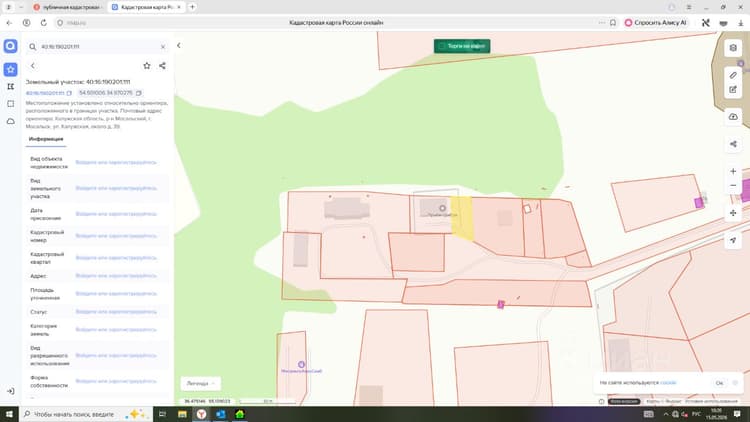This screenshot has height=422, width=750.
Task: Open the edit note tool below pencil
Action: (x=733, y=89)
